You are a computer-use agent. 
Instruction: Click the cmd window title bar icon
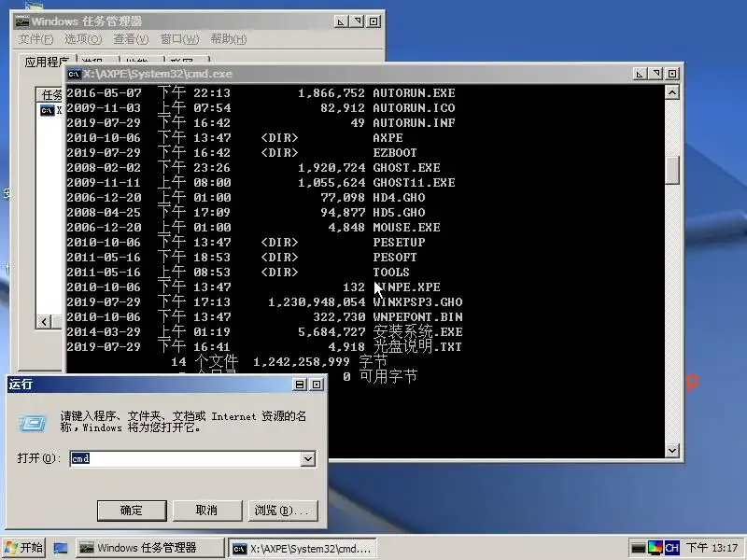click(74, 74)
